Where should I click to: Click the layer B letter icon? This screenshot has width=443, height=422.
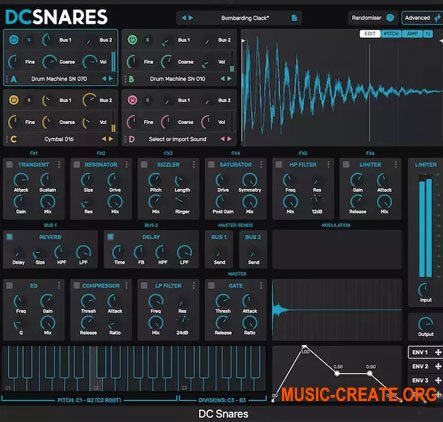pyautogui.click(x=131, y=79)
